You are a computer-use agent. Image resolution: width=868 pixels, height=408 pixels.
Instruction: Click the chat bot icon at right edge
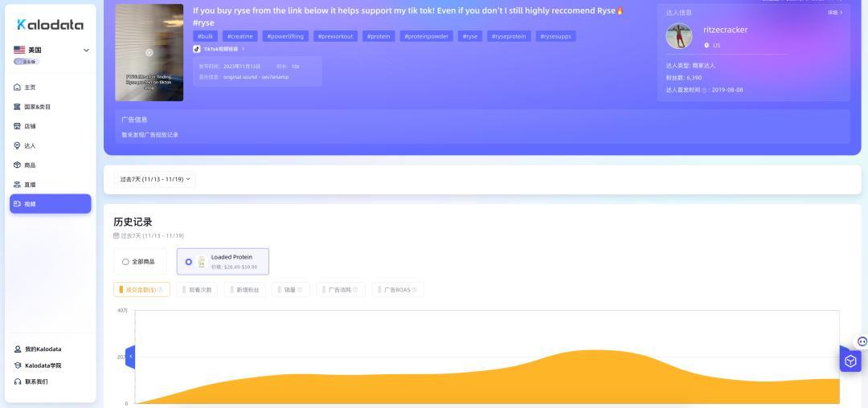pos(862,341)
